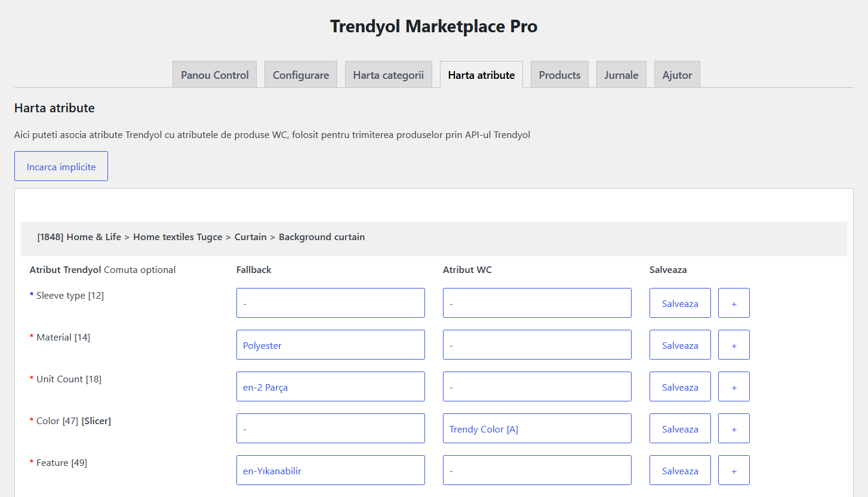Click the Atribut WC column header

point(467,270)
